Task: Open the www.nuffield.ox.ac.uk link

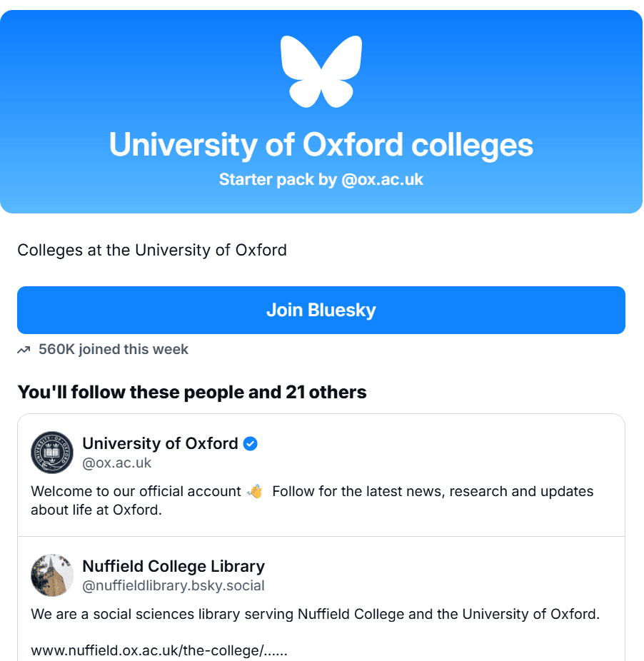Action: tap(159, 650)
